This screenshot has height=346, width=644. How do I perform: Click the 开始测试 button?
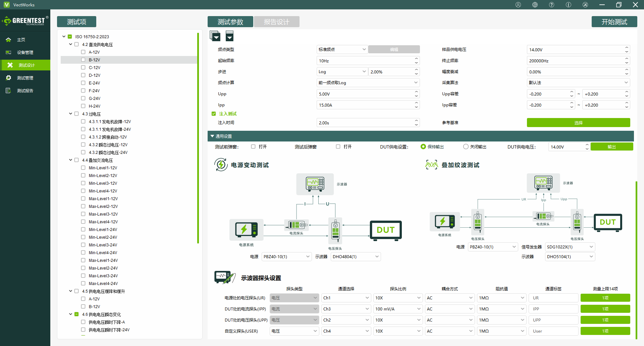[x=614, y=22]
